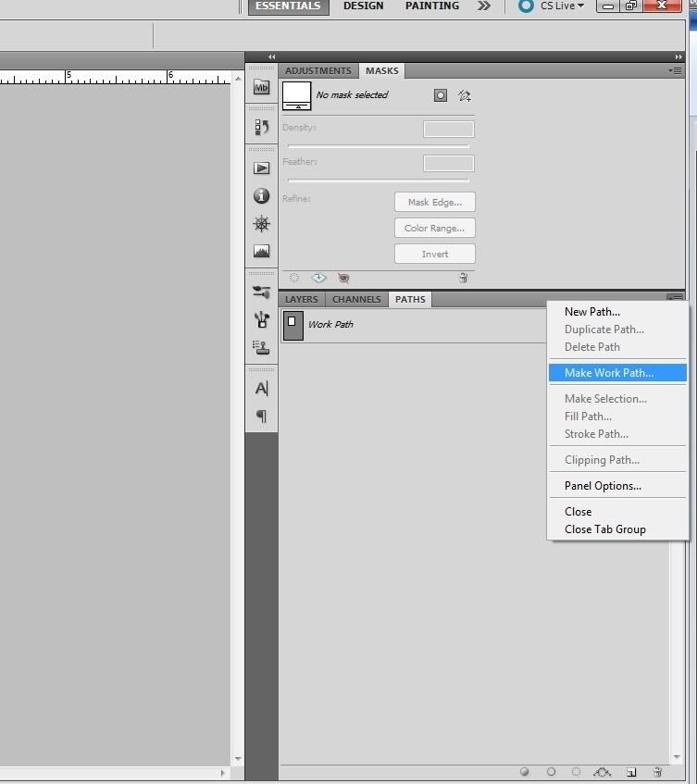Add a pixel mask in Masks panel

[440, 95]
